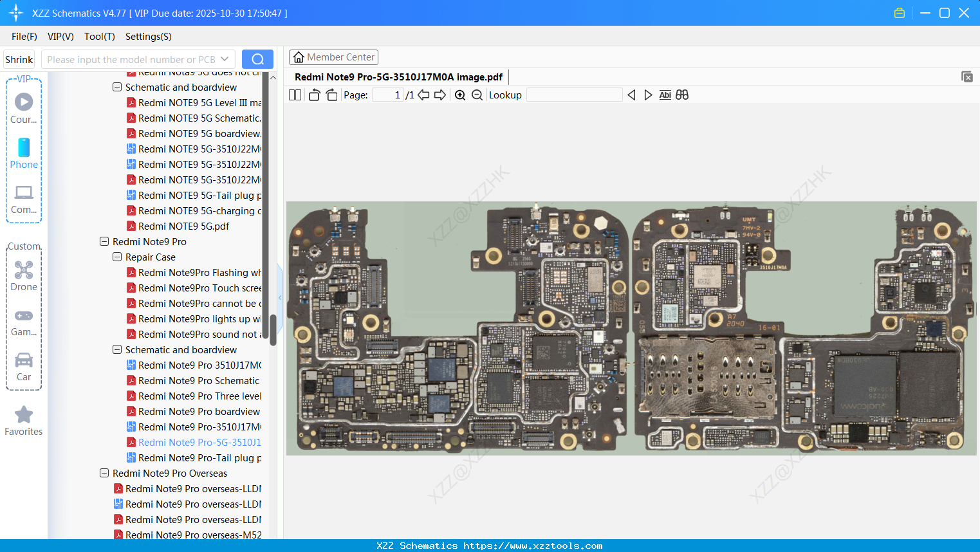Collapse the Redmi Note9 Pro tree node
The image size is (980, 552).
(104, 242)
